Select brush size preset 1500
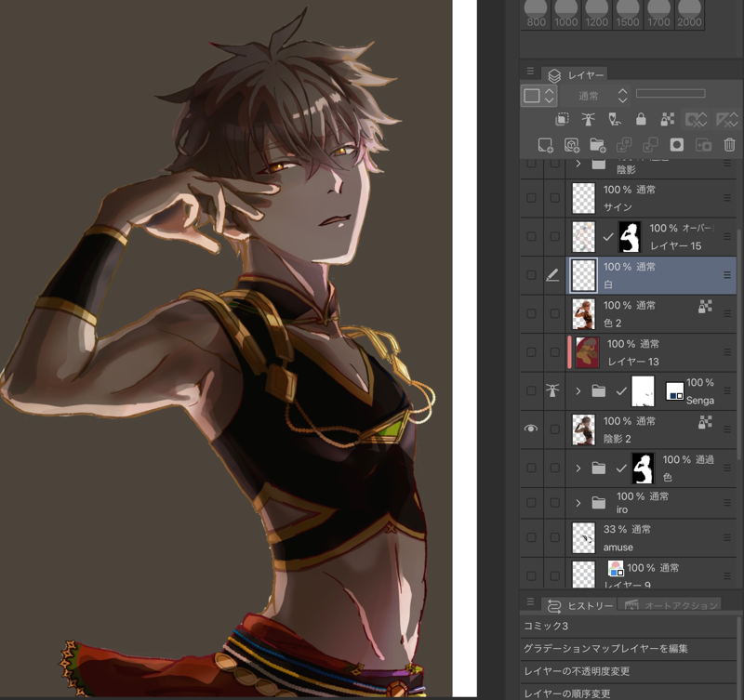 click(627, 14)
